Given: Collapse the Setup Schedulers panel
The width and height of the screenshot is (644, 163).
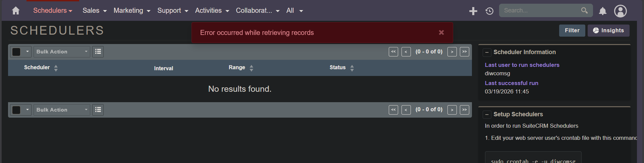Looking at the screenshot, I should [487, 115].
